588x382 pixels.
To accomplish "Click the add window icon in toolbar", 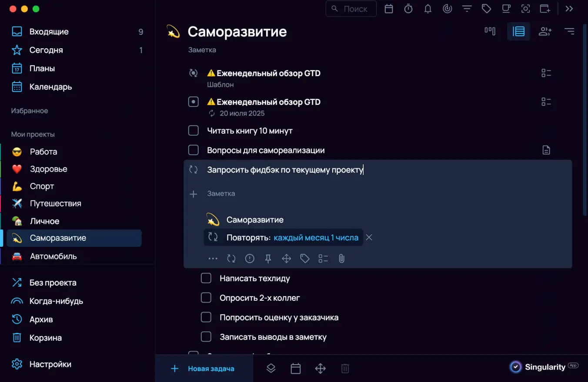I will 545,9.
